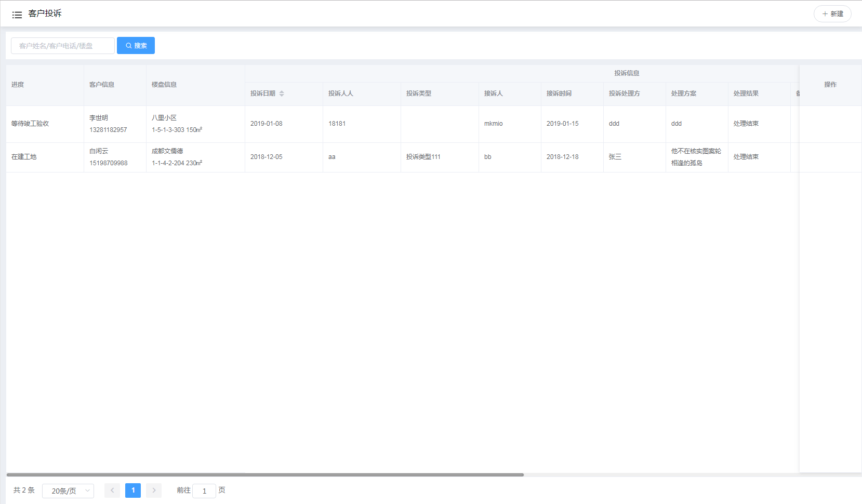Click the 处理方案 column header
The image size is (862, 504).
(683, 94)
